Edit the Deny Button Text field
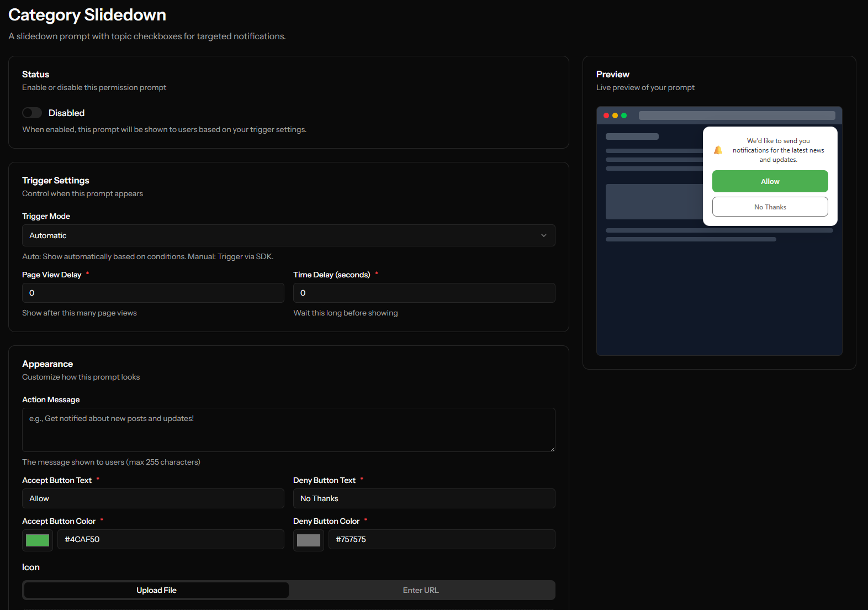The image size is (868, 610). [424, 498]
